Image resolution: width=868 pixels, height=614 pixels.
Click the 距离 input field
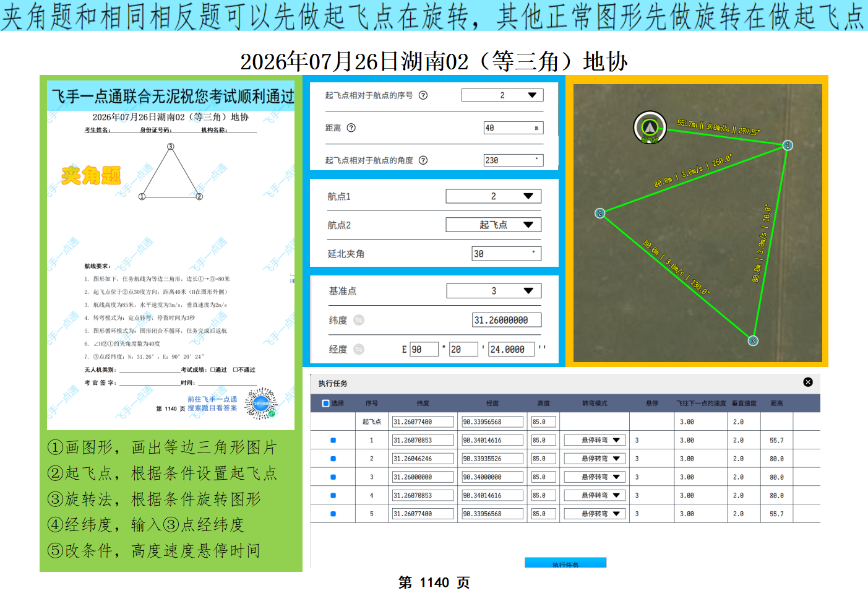click(513, 128)
